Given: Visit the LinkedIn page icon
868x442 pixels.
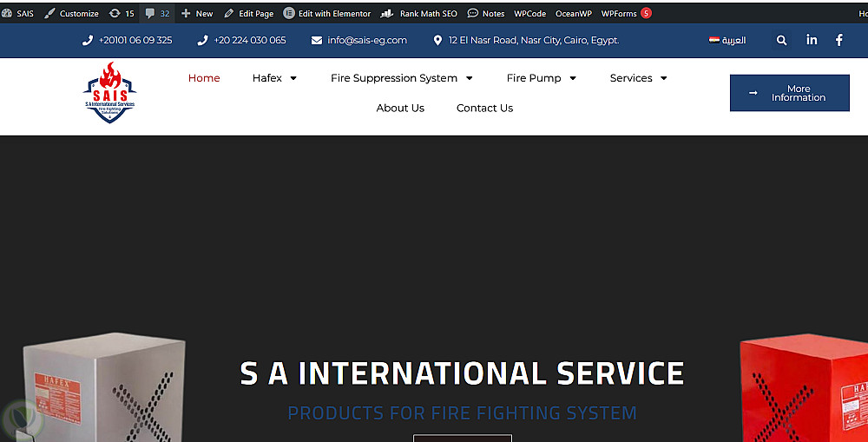Looking at the screenshot, I should [812, 39].
